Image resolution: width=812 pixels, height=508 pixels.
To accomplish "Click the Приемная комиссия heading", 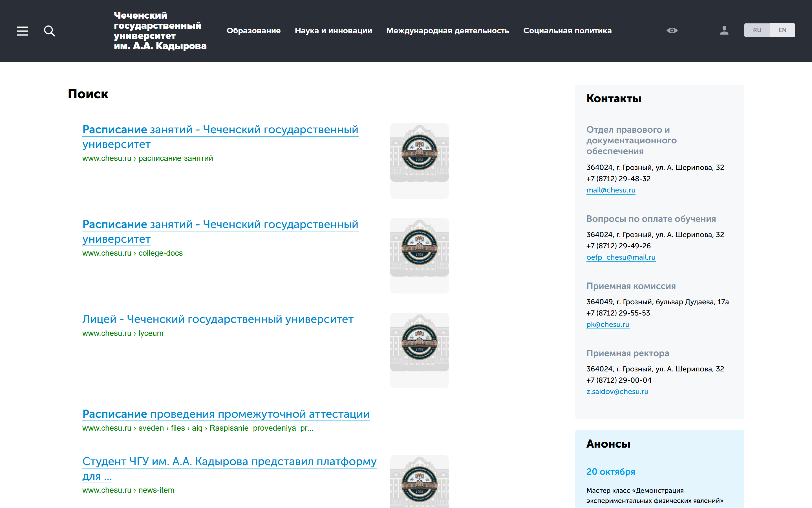I will (631, 286).
